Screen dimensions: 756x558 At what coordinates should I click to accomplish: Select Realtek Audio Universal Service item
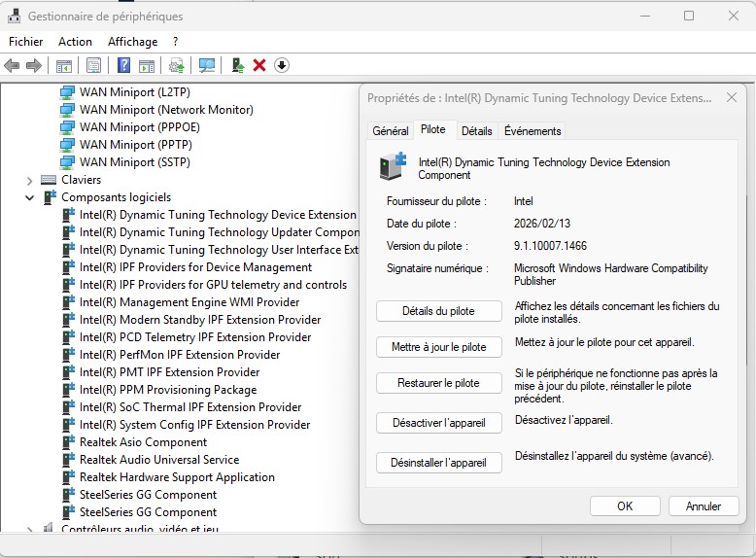158,460
